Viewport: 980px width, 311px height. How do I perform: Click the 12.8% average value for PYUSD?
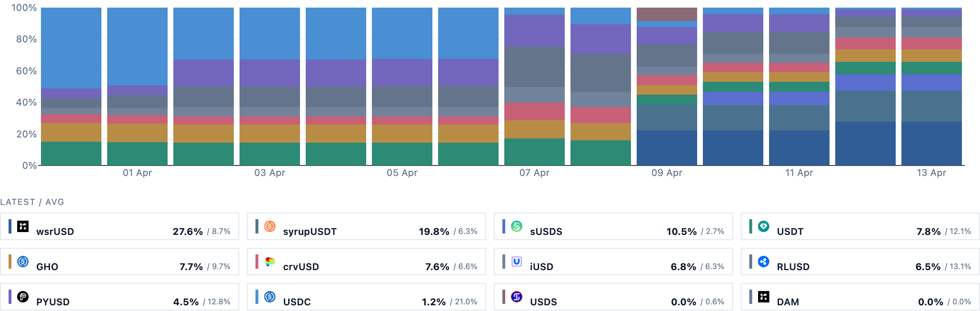point(219,302)
